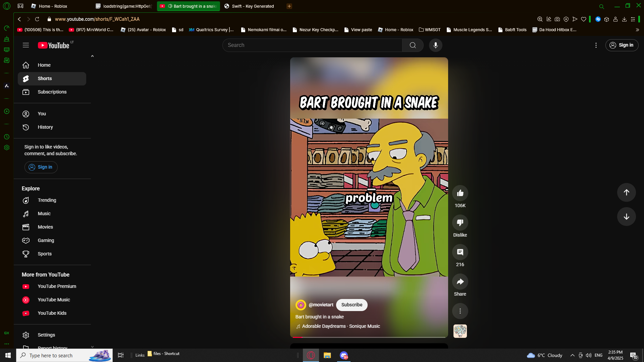Open the Adorable Daydreams sound link

click(341, 326)
